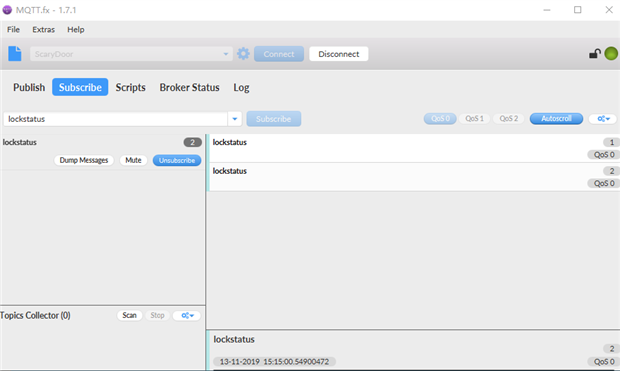Image resolution: width=620 pixels, height=371 pixels.
Task: Select received lockstatus message number 1
Action: pos(413,148)
